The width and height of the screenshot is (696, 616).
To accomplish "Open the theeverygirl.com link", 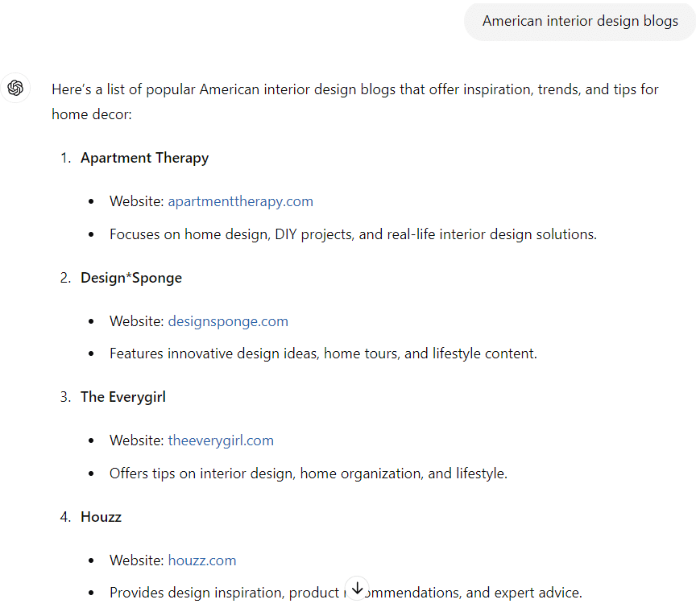I will click(221, 440).
